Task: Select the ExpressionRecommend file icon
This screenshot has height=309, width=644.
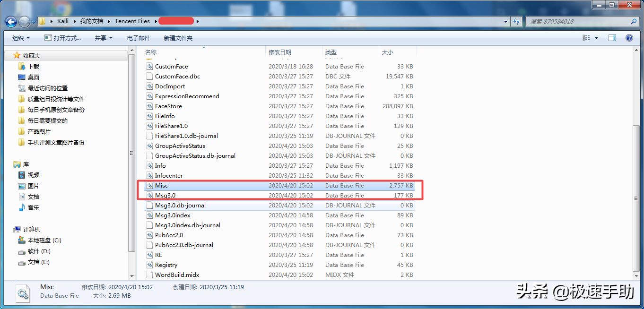Action: pyautogui.click(x=149, y=96)
